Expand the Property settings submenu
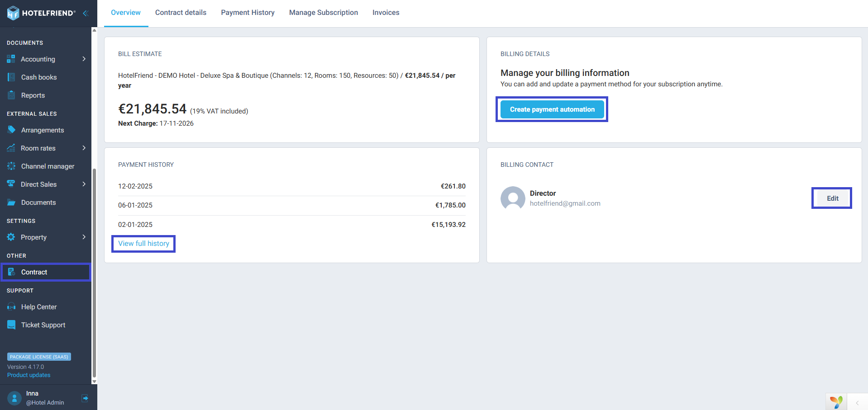Image resolution: width=868 pixels, height=410 pixels. click(x=84, y=237)
